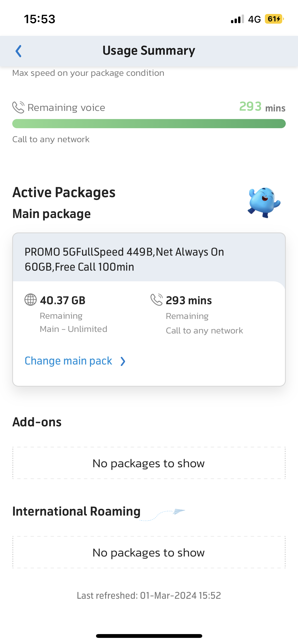Tap the battery indicator in status bar
298x644 pixels.
tap(274, 19)
